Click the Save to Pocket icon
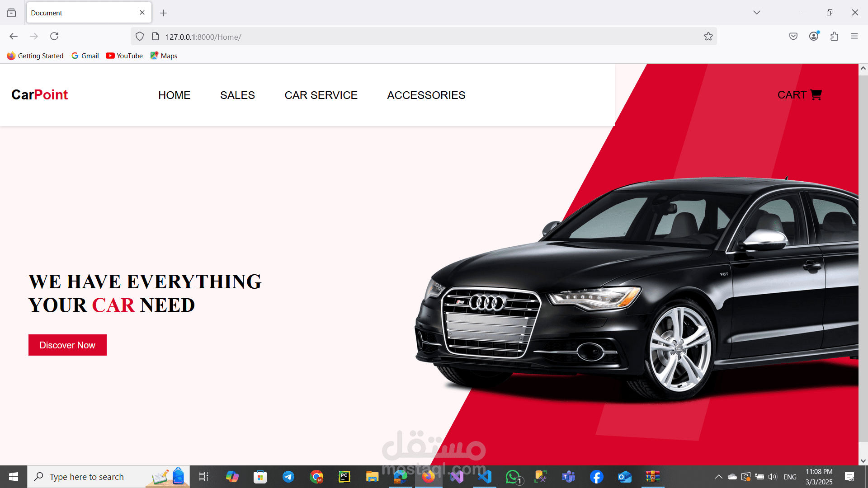Image resolution: width=868 pixels, height=488 pixels. (x=793, y=36)
